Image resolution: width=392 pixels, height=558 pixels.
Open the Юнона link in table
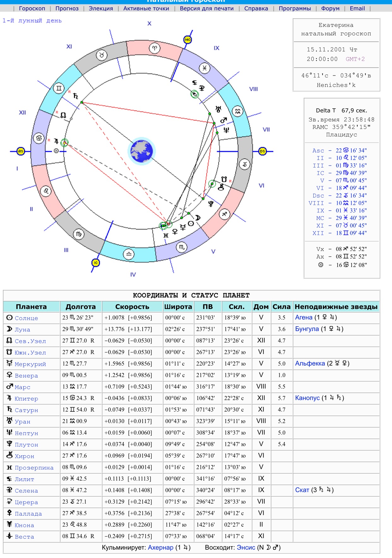click(x=24, y=525)
